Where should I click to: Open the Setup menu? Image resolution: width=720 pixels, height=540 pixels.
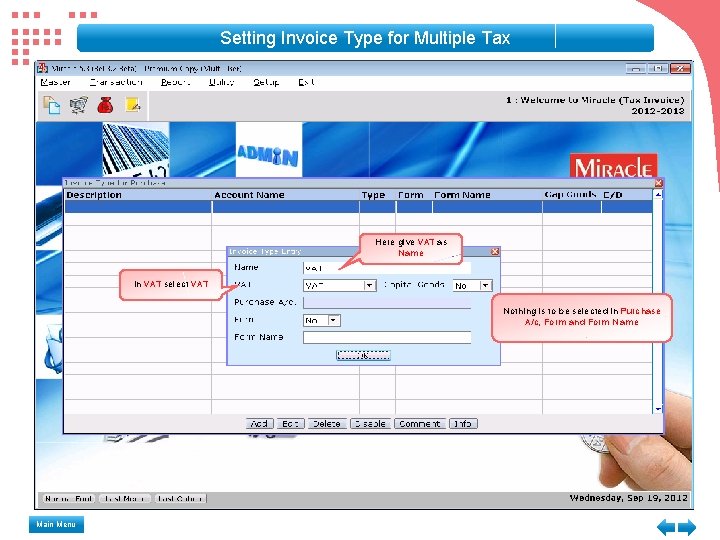click(x=266, y=82)
